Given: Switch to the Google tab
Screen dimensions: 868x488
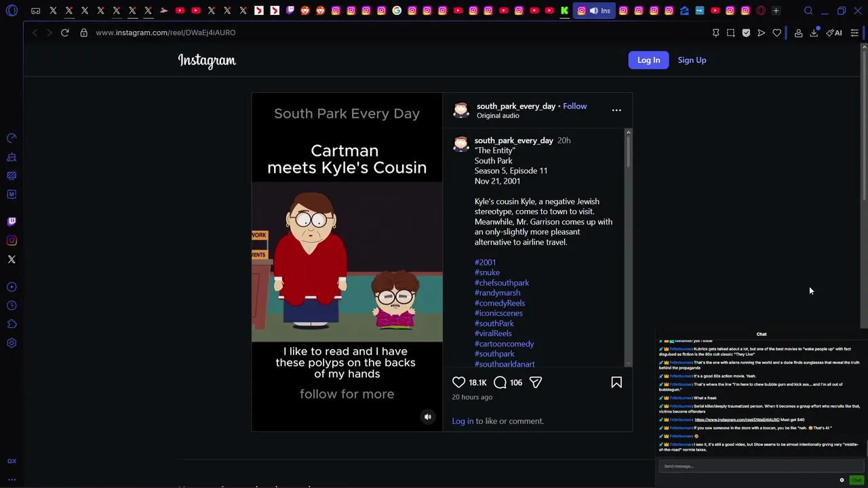Looking at the screenshot, I should pos(397,11).
